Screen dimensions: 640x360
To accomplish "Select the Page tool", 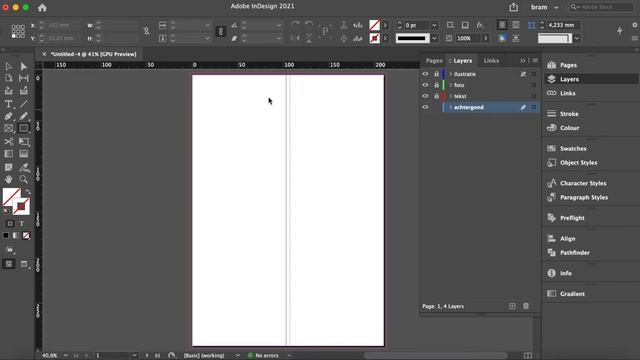I will 9,78.
